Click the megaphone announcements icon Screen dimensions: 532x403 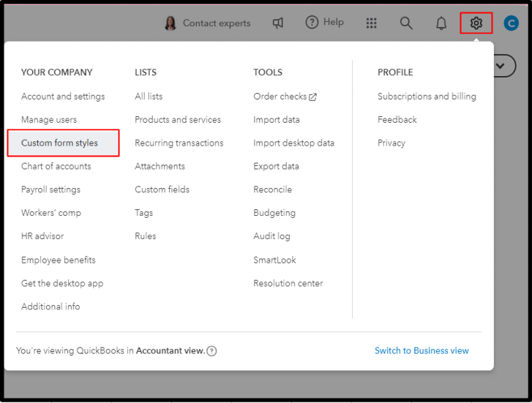[x=278, y=23]
